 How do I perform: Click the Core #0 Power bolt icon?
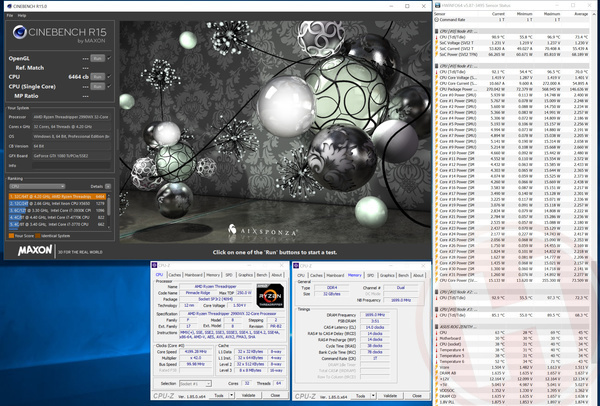[437, 95]
